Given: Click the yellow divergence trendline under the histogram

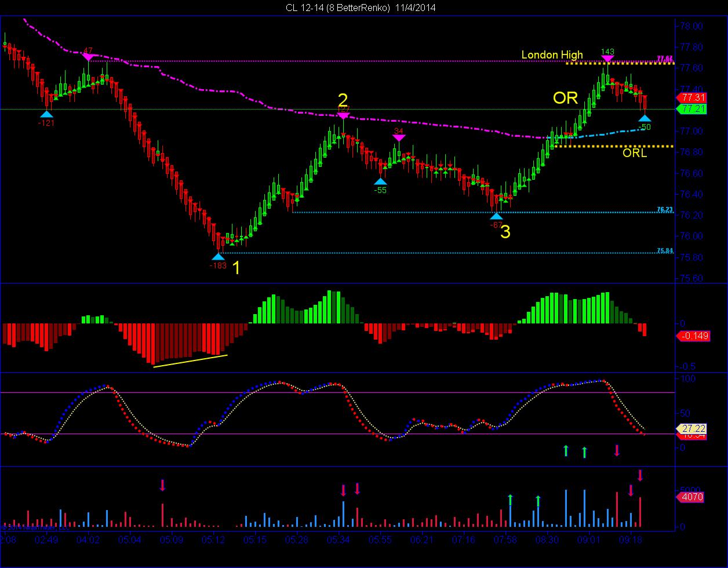Looking at the screenshot, I should click(x=190, y=361).
